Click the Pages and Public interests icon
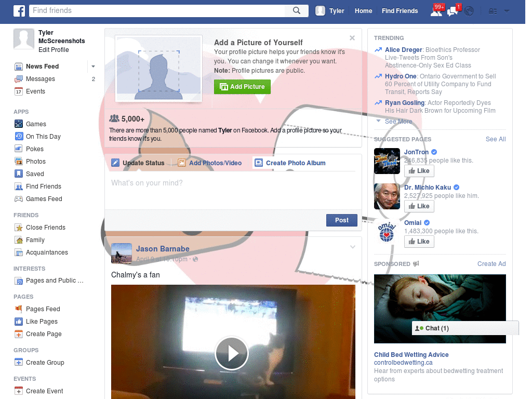The image size is (532, 399). point(19,281)
